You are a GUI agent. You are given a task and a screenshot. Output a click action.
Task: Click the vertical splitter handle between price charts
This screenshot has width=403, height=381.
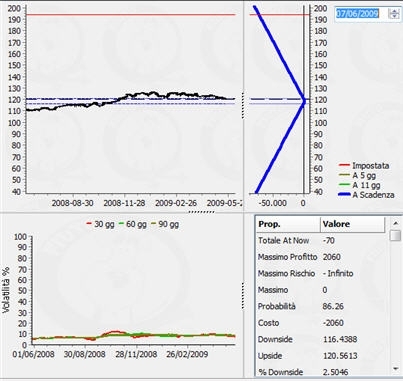[243, 105]
